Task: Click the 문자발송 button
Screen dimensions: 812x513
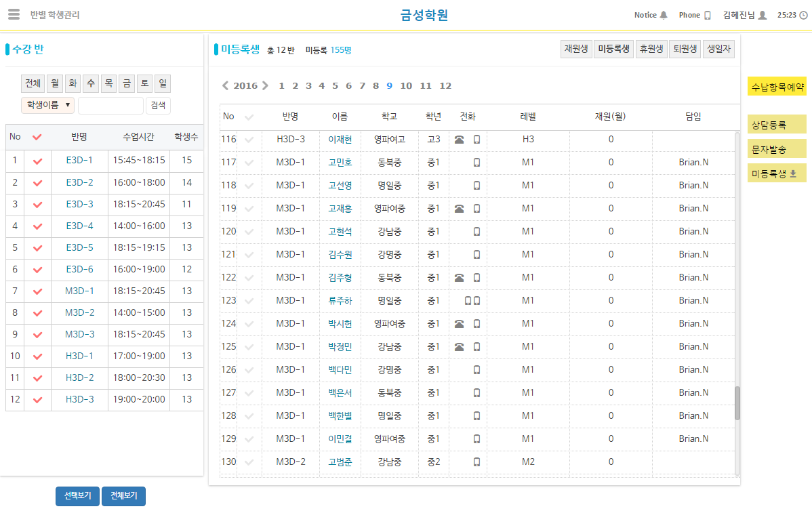Action: tap(777, 149)
